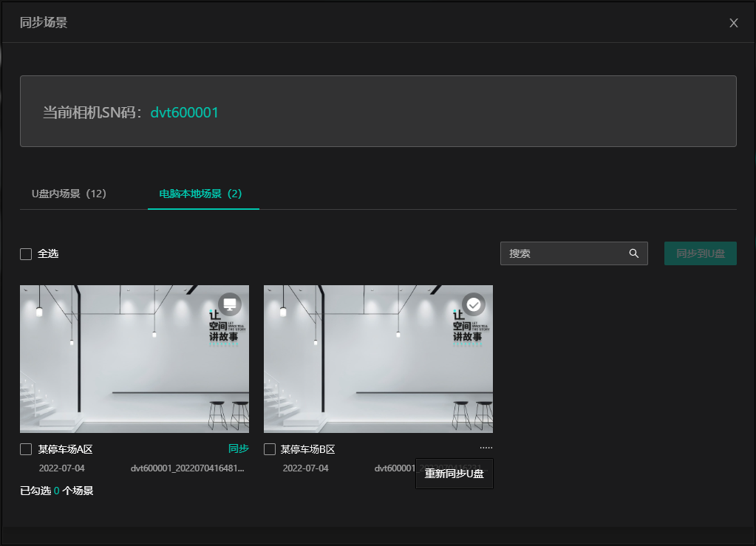Screen dimensions: 756x546
Task: Check the 某停车场A区 scene checkbox
Action: pyautogui.click(x=26, y=449)
